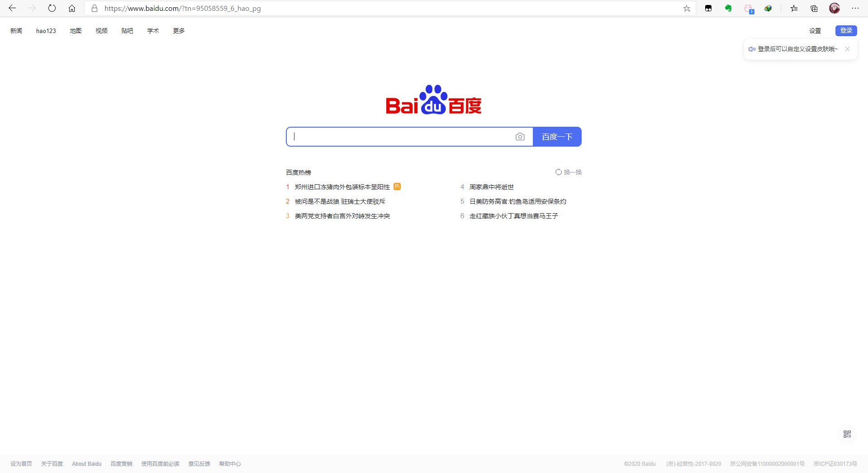
Task: Open the browser profile avatar
Action: pos(835,8)
